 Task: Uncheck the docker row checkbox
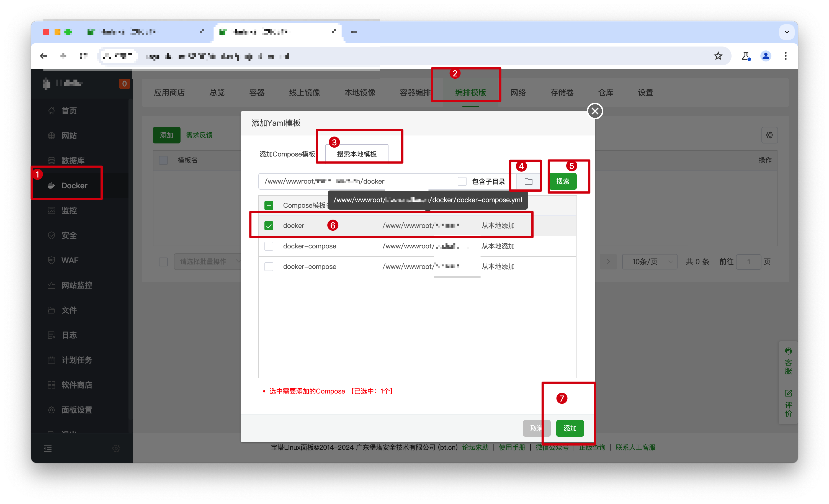(x=269, y=225)
